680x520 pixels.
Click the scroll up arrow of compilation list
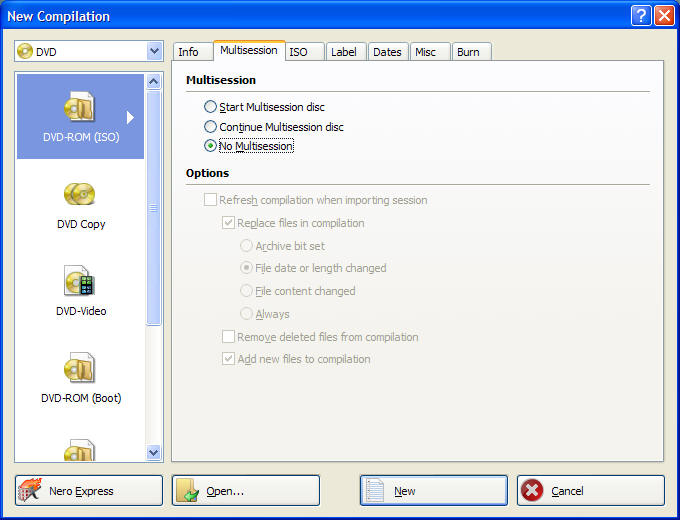154,82
